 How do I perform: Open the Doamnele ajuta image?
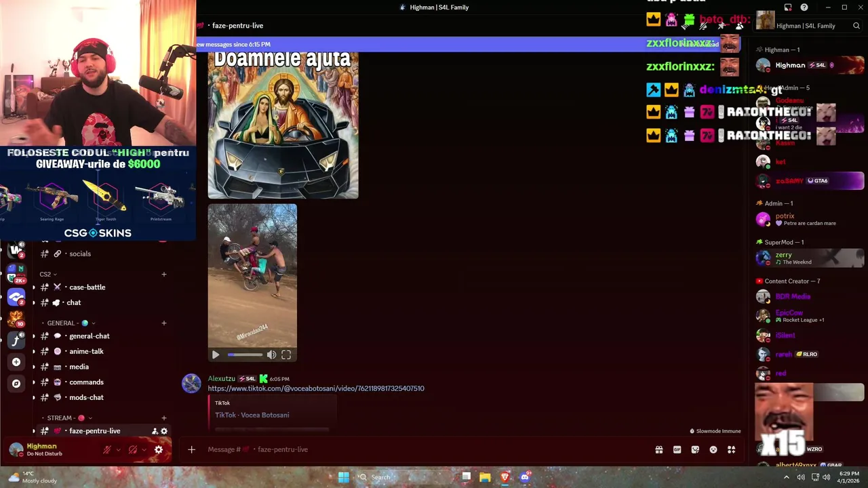pos(283,125)
